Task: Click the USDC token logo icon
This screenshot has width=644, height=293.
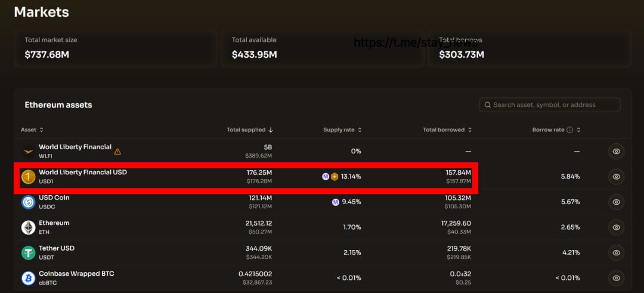Action: tap(29, 202)
